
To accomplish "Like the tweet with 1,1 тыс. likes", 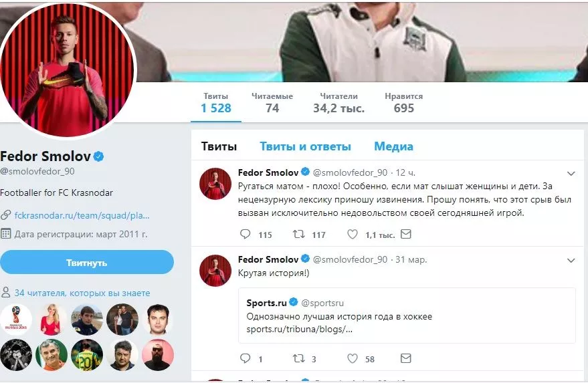I will click(x=353, y=235).
